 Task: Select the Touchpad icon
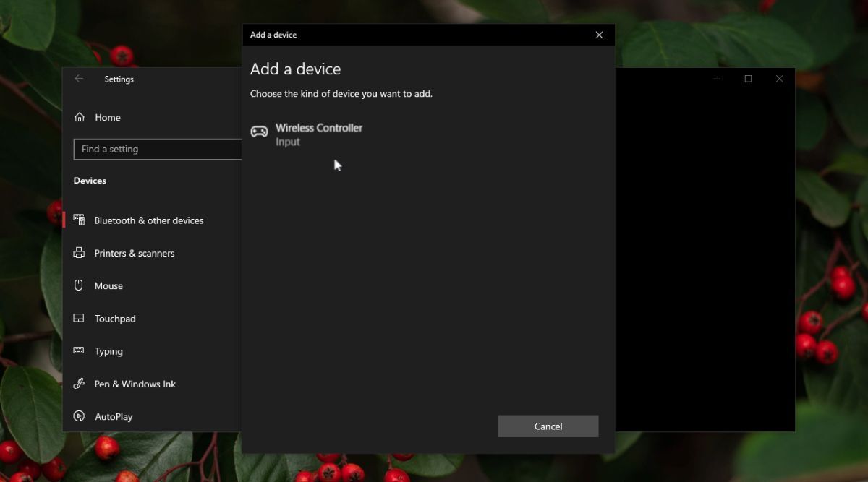click(79, 318)
